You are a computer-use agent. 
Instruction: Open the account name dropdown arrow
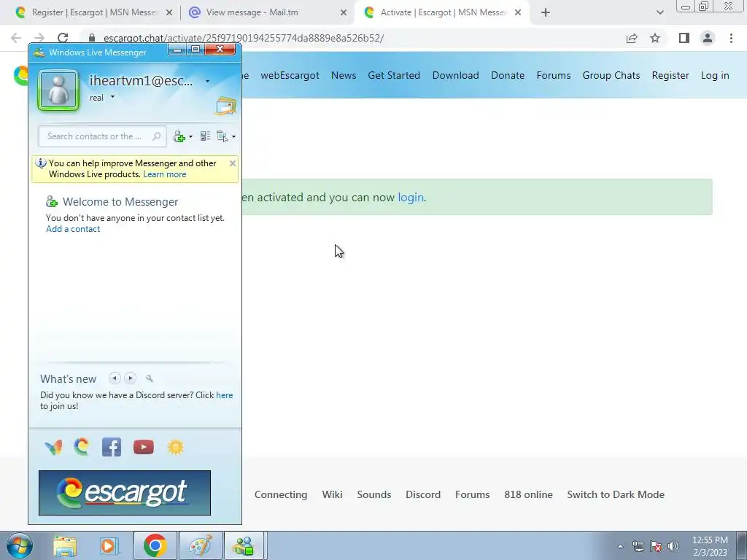pyautogui.click(x=207, y=82)
